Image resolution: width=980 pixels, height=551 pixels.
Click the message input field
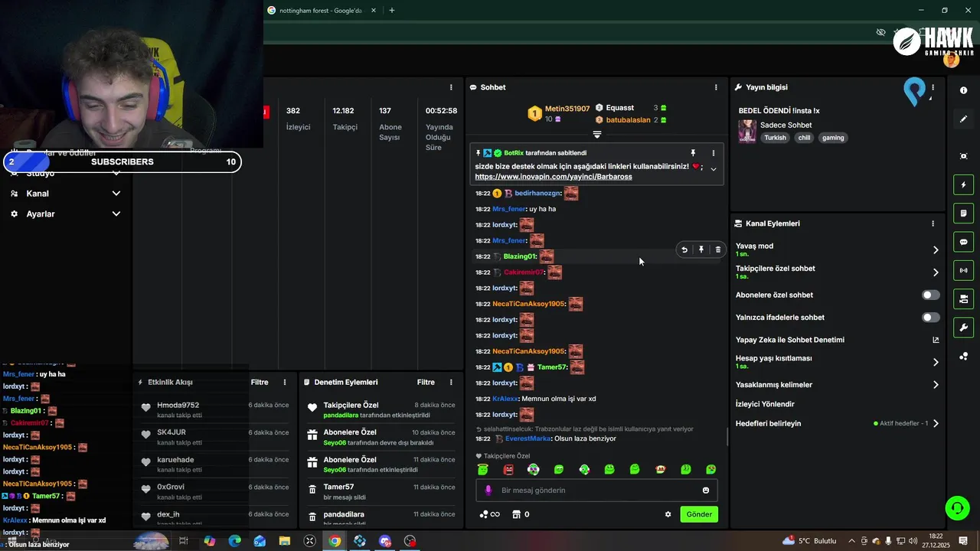[x=596, y=491]
